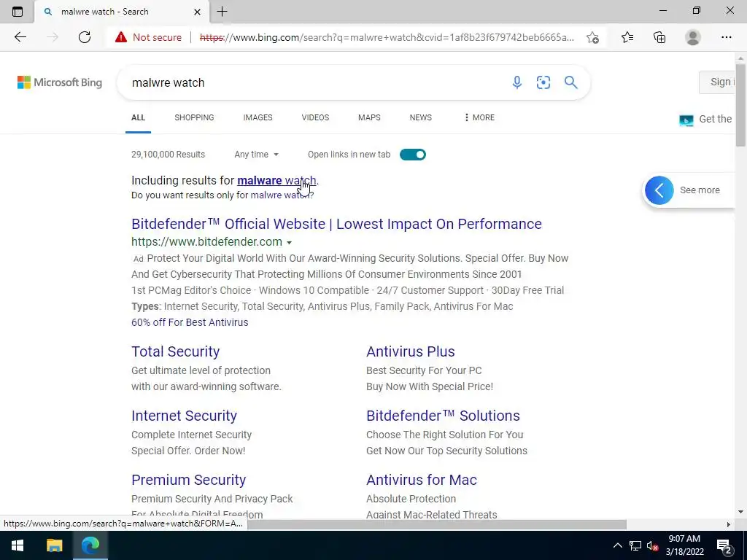
Task: Click the blue See more arrow
Action: coord(659,190)
